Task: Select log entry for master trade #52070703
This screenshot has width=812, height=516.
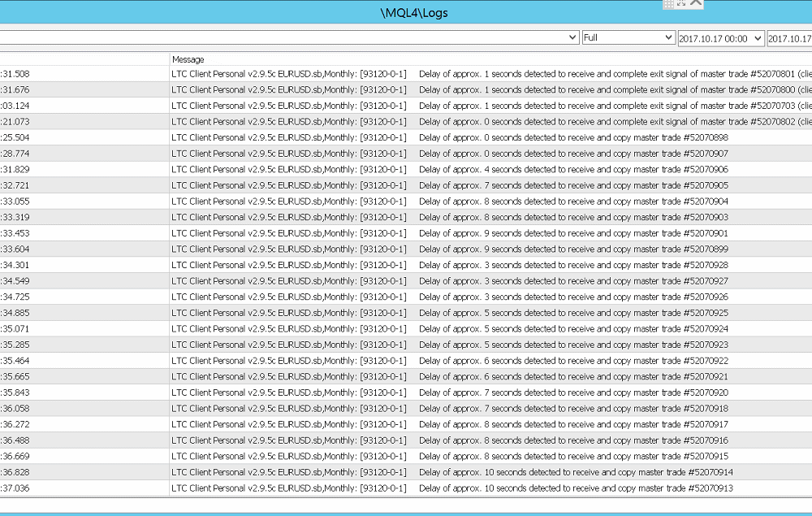Action: [406, 106]
